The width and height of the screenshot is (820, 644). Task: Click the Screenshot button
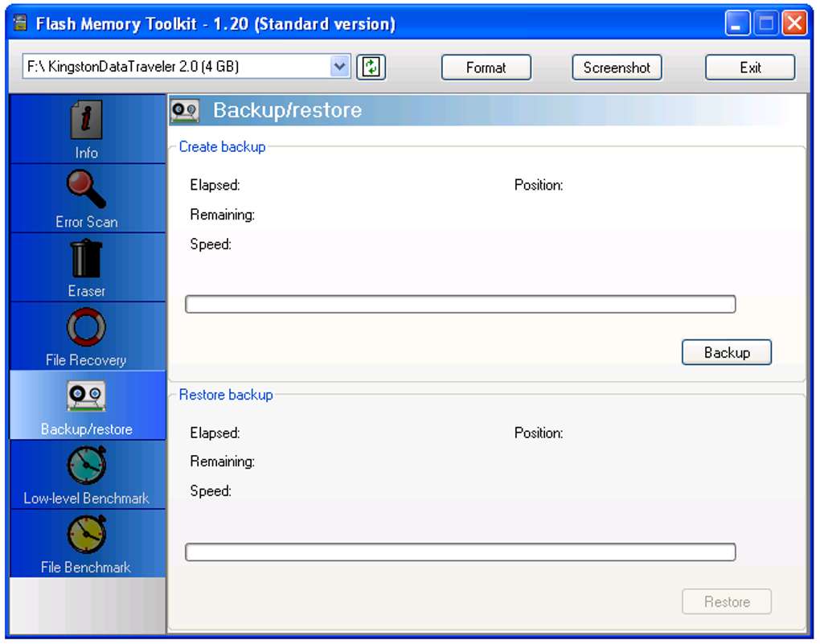tap(617, 68)
